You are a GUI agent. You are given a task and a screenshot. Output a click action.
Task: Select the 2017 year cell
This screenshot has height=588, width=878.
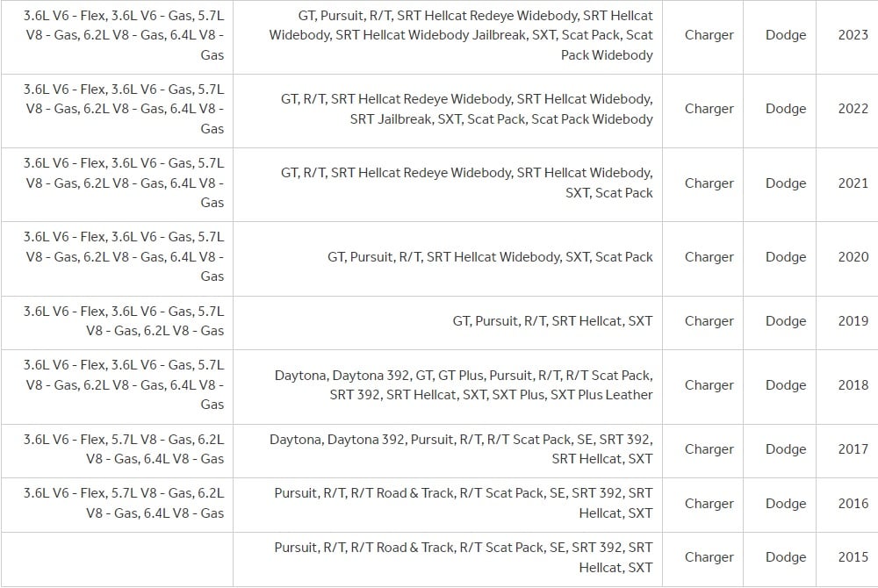tap(853, 449)
